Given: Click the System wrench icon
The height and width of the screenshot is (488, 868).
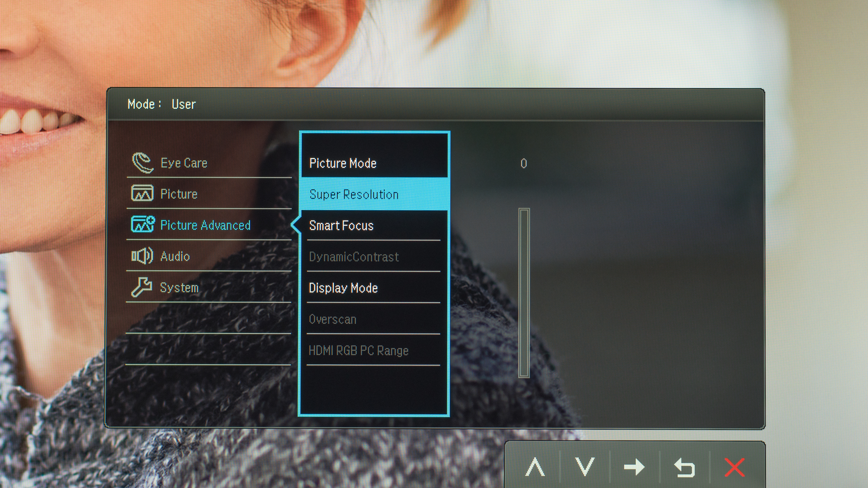Looking at the screenshot, I should (x=142, y=287).
